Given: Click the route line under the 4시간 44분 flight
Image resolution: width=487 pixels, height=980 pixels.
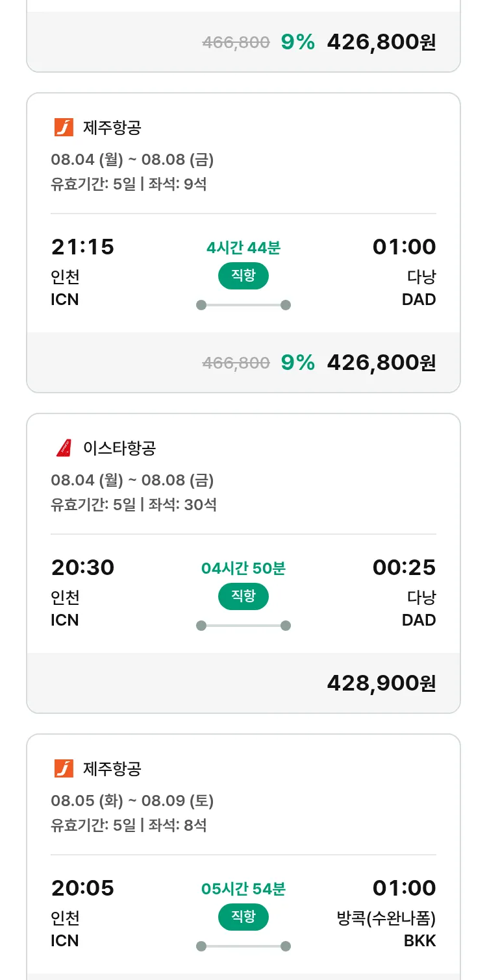Looking at the screenshot, I should (243, 305).
